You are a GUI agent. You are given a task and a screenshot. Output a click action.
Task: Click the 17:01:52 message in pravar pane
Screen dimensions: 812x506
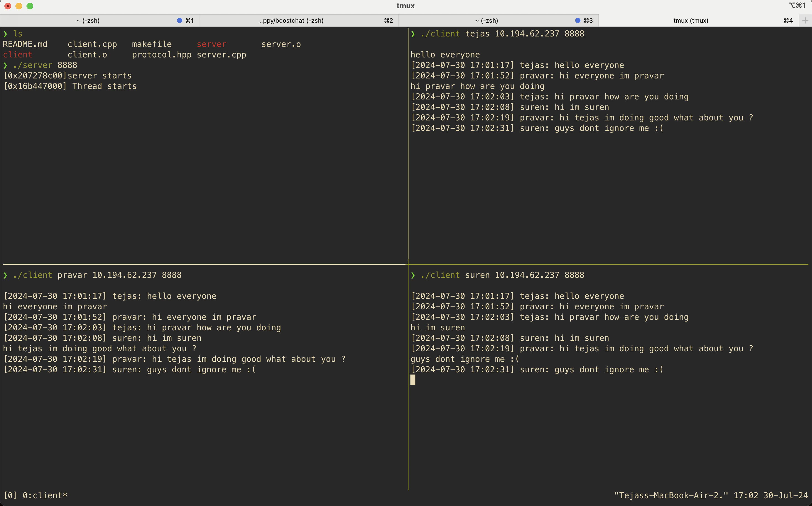click(130, 317)
